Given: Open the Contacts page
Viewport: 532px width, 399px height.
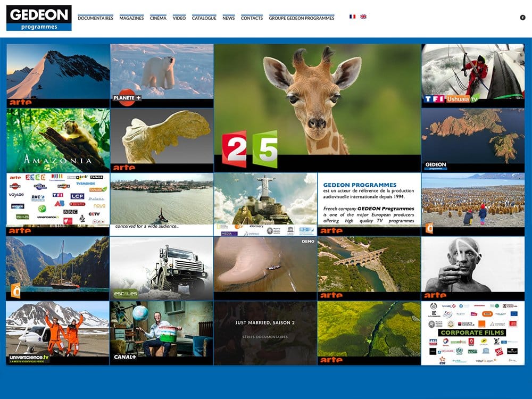Looking at the screenshot, I should click(x=252, y=18).
